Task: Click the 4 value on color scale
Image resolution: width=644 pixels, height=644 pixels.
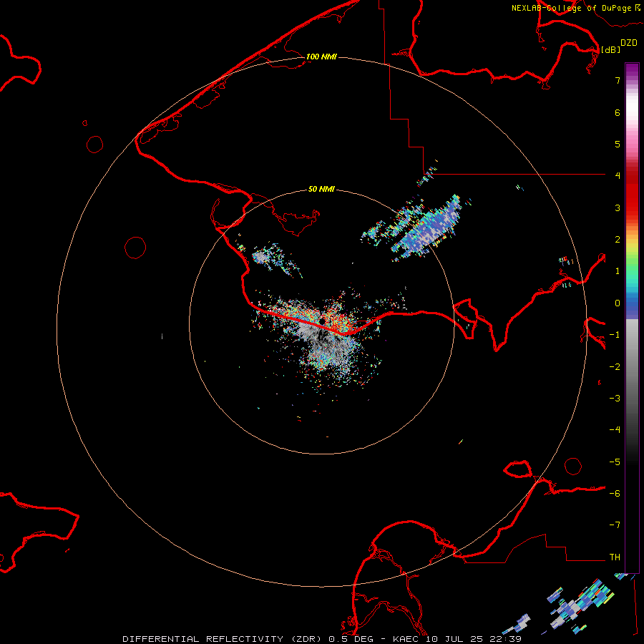Action: (x=618, y=176)
